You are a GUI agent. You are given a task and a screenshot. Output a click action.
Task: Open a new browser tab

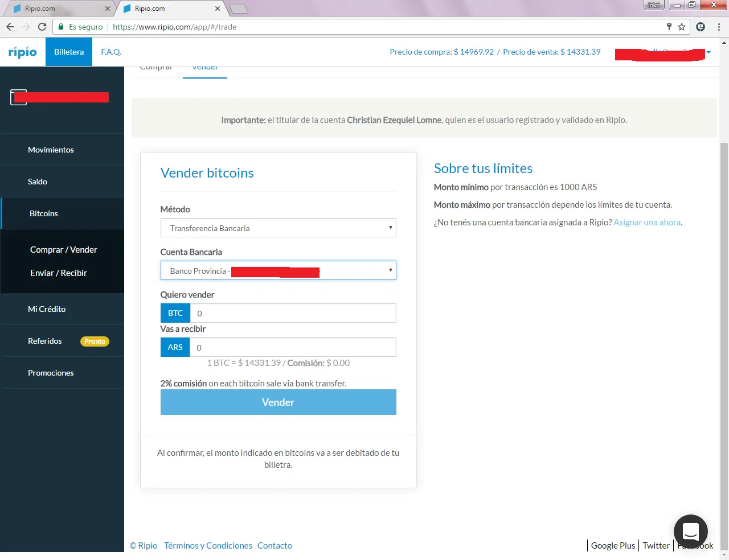tap(239, 9)
